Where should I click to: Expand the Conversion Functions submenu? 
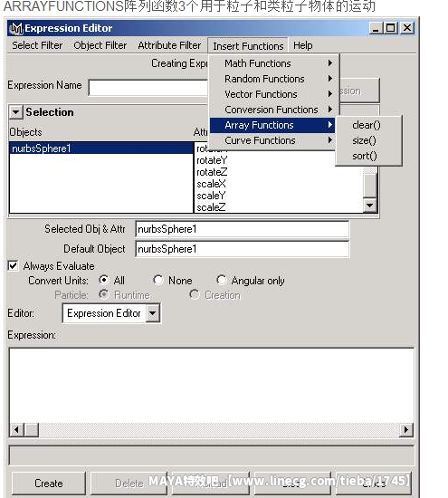[x=272, y=110]
